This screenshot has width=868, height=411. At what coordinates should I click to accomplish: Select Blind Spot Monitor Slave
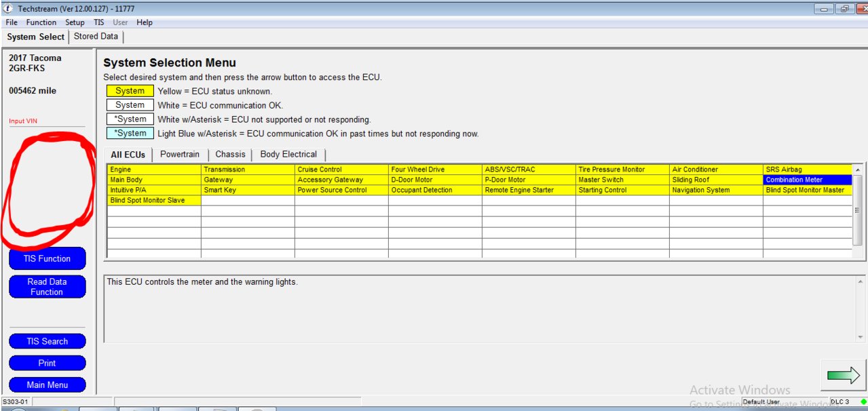point(155,200)
